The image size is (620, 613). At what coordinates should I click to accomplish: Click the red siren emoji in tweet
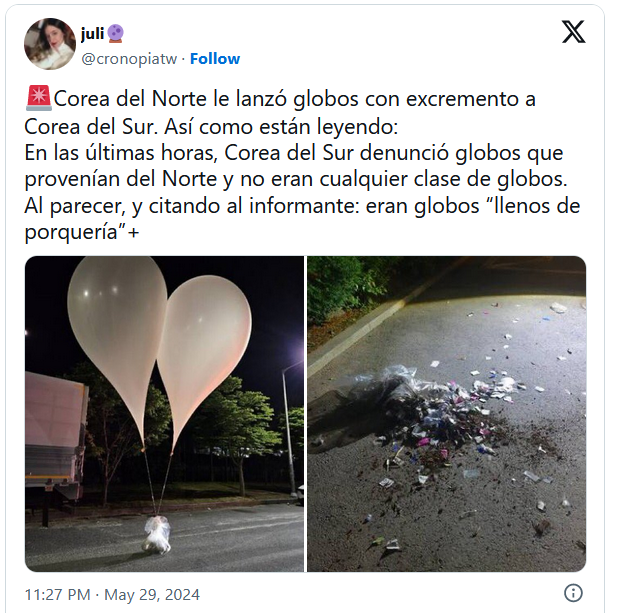39,98
